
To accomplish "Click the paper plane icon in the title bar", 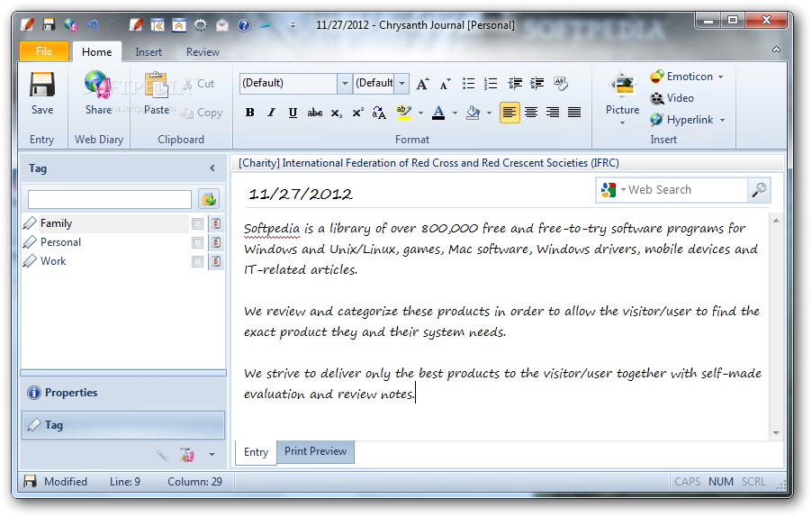I will click(265, 24).
